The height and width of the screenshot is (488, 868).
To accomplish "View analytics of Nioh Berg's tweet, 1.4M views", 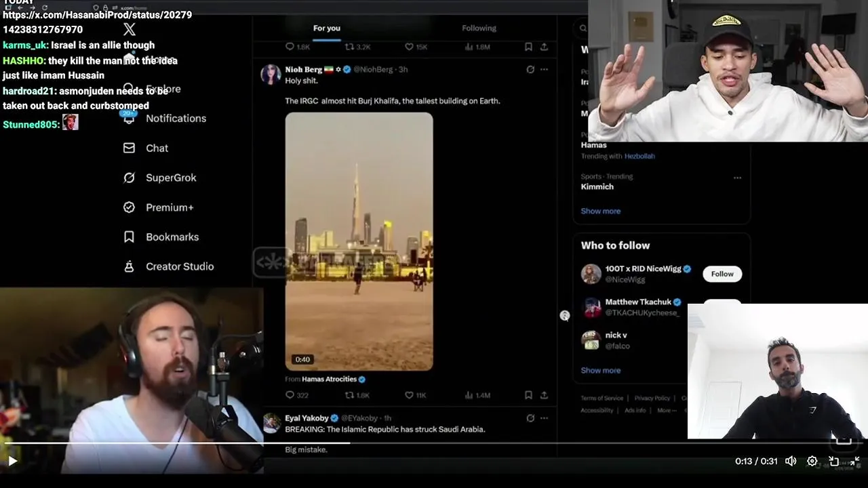I will coord(477,395).
